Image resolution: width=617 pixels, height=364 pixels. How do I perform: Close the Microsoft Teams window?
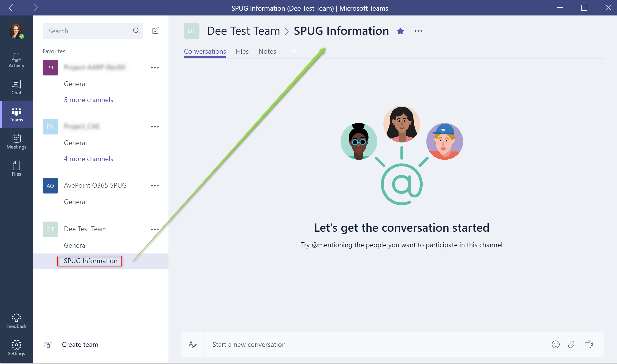[609, 8]
